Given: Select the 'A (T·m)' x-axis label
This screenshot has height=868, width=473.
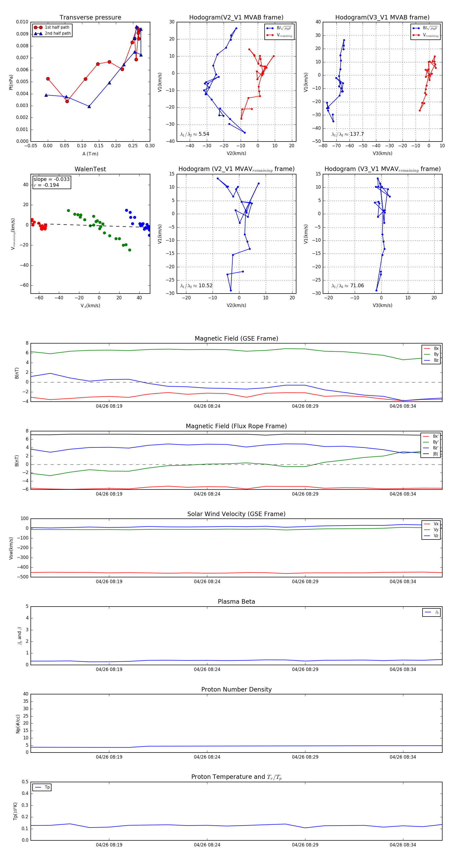Looking at the screenshot, I should coord(90,154).
